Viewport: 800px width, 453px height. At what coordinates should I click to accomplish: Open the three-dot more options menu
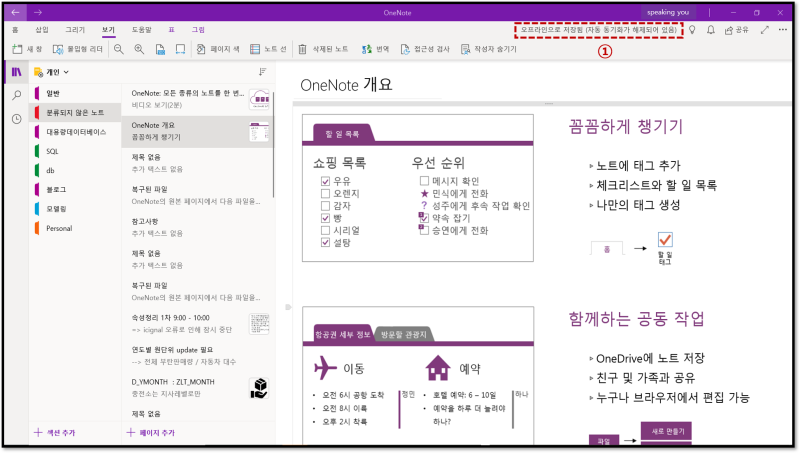(x=783, y=30)
